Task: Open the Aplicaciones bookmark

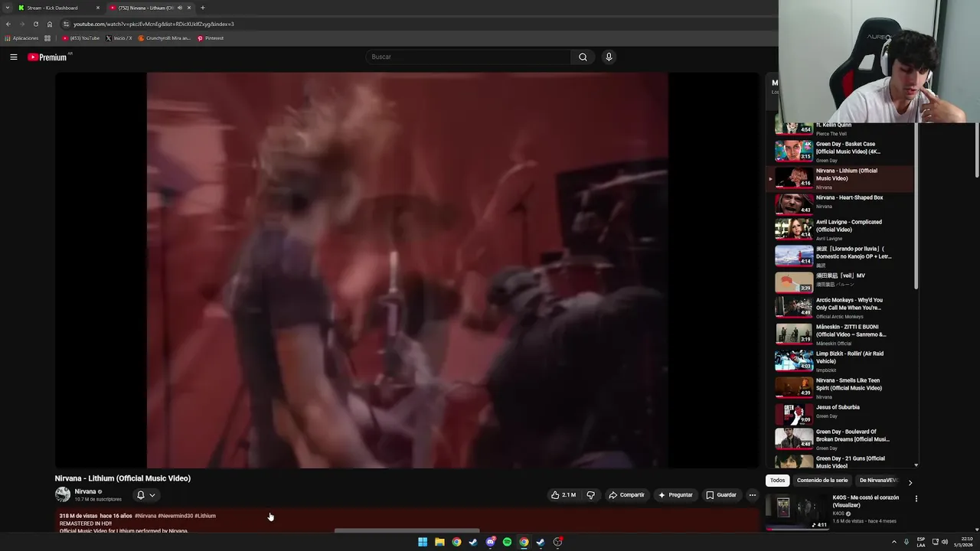Action: point(21,38)
